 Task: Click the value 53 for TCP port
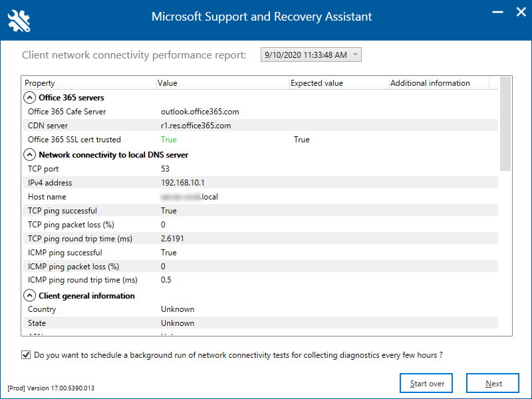coord(165,169)
